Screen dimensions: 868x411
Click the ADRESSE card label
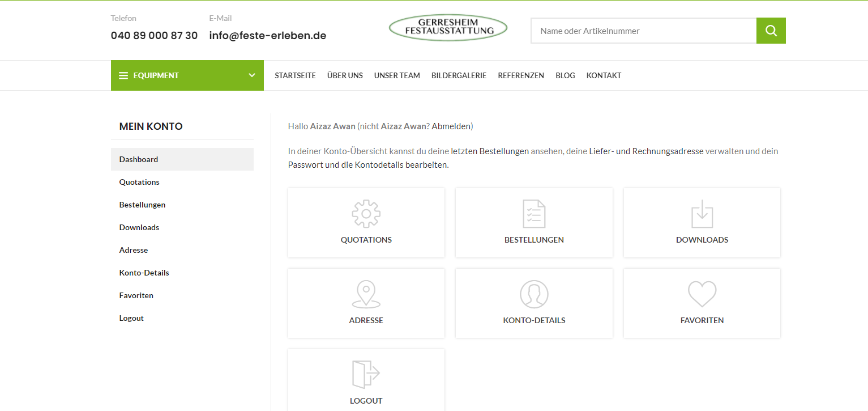click(366, 320)
